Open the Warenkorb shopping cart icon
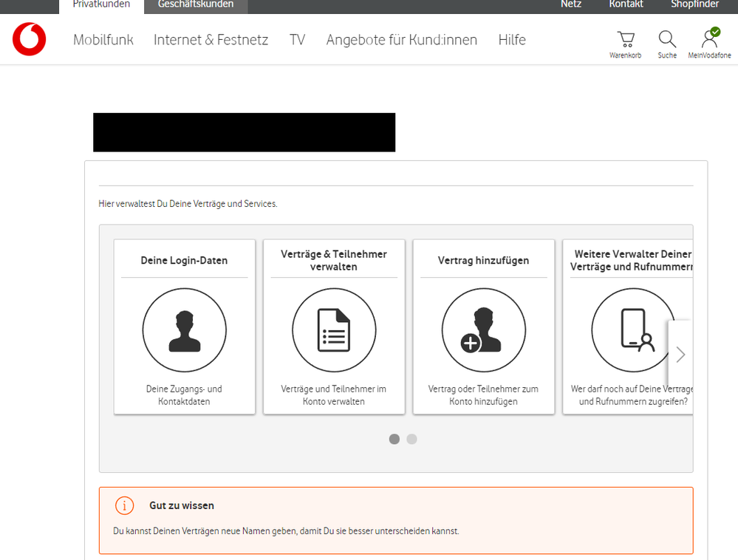 click(x=626, y=39)
